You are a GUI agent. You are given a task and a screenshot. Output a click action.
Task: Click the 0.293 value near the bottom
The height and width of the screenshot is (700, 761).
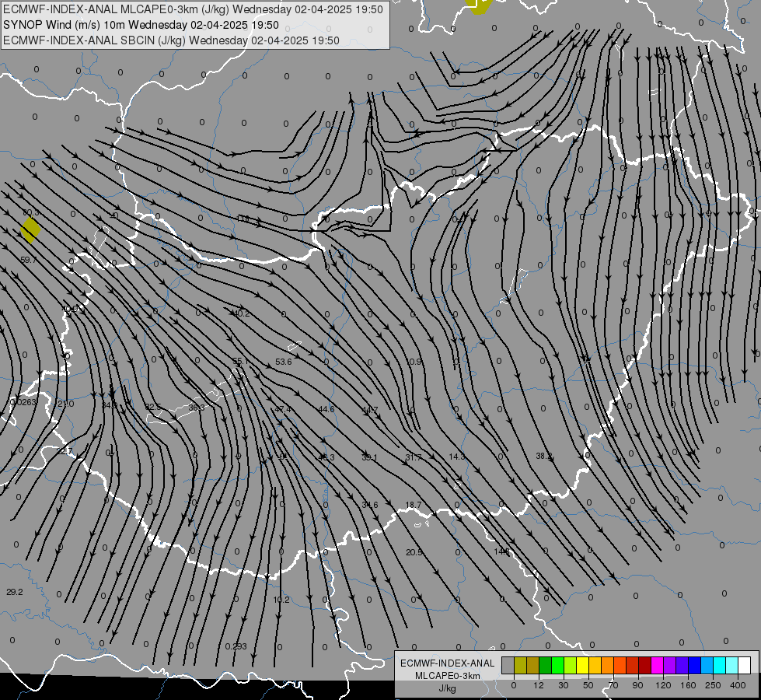pyautogui.click(x=236, y=646)
